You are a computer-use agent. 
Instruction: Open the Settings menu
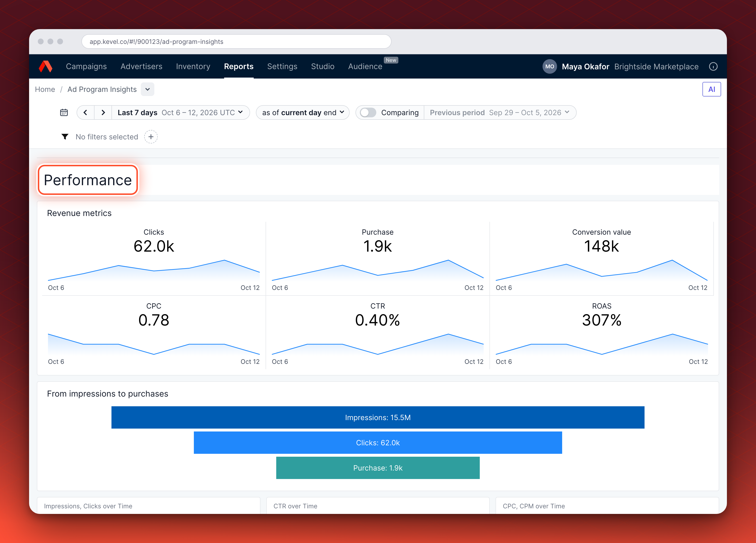[x=282, y=66]
